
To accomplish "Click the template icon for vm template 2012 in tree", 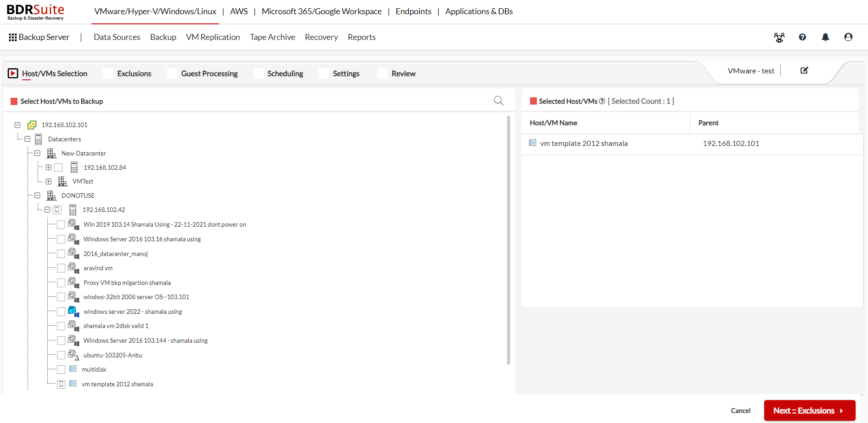I will pyautogui.click(x=73, y=384).
